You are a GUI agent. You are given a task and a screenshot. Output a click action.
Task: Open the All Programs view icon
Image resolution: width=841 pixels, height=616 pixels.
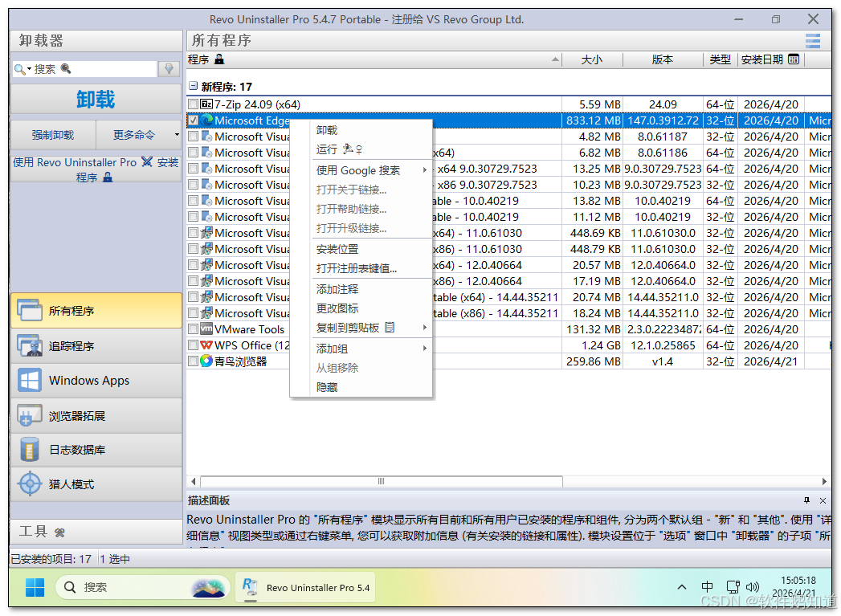tap(30, 311)
